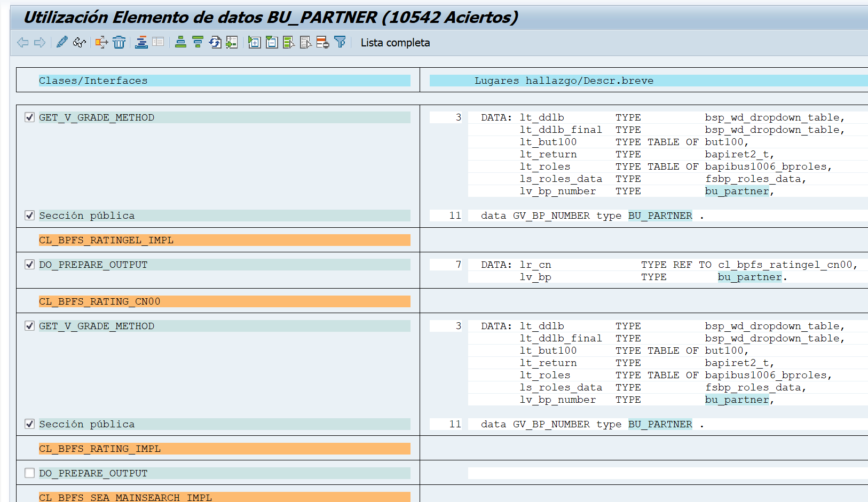Click the glasses display icon
This screenshot has height=502, width=868.
(x=80, y=43)
